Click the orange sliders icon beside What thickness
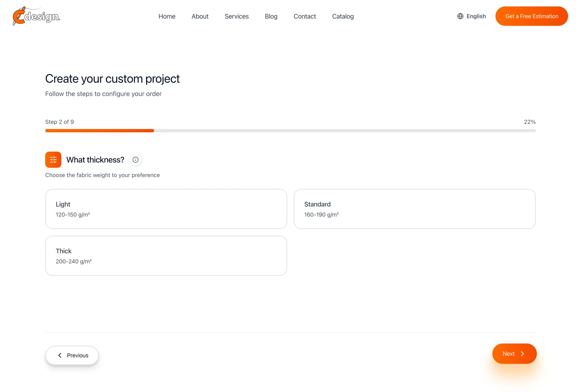Screen dimensions: 581x392 click(x=53, y=160)
